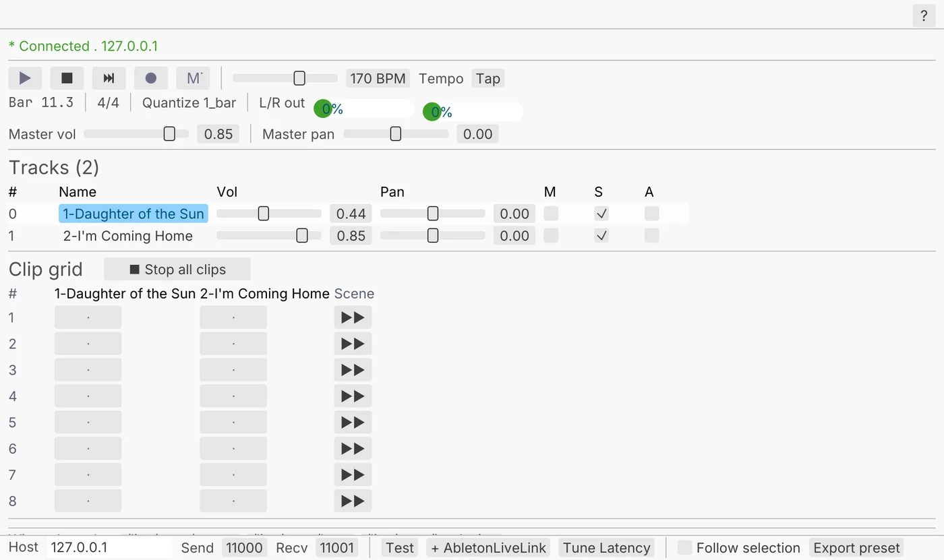Toggle the metronome M button
Viewport: 944px width, 560px height.
click(x=194, y=78)
